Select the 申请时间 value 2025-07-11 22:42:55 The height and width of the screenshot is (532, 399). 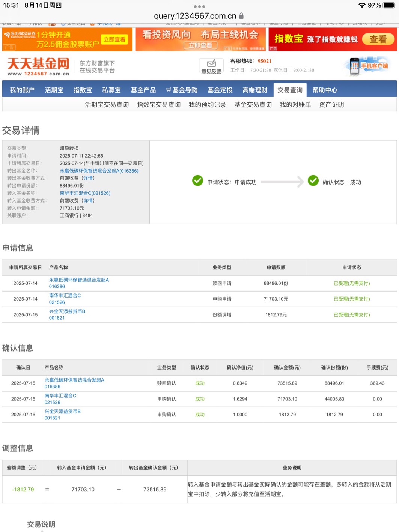coord(81,156)
